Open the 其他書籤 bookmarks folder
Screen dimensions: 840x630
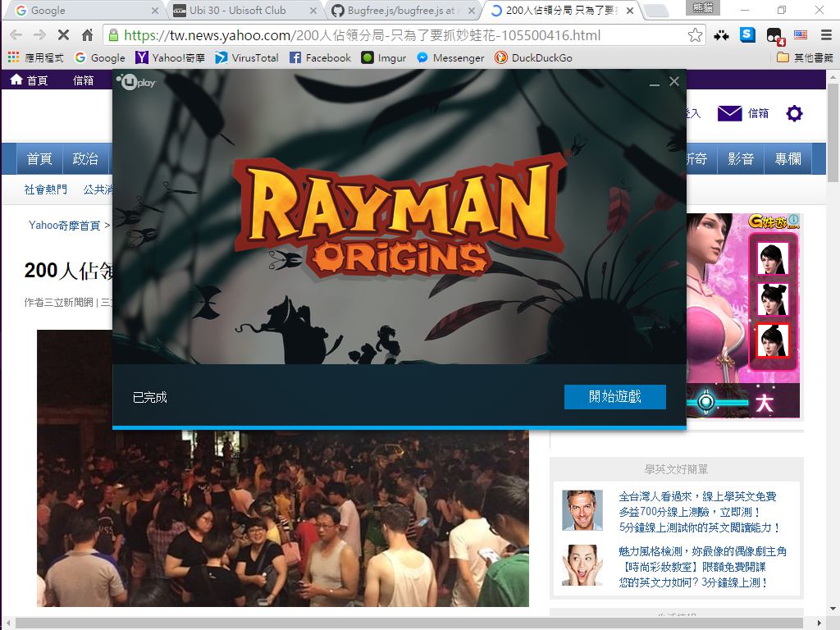pyautogui.click(x=804, y=57)
